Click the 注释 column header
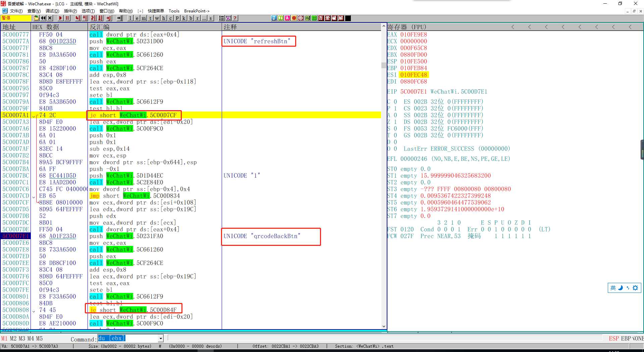This screenshot has height=352, width=644. pos(302,27)
